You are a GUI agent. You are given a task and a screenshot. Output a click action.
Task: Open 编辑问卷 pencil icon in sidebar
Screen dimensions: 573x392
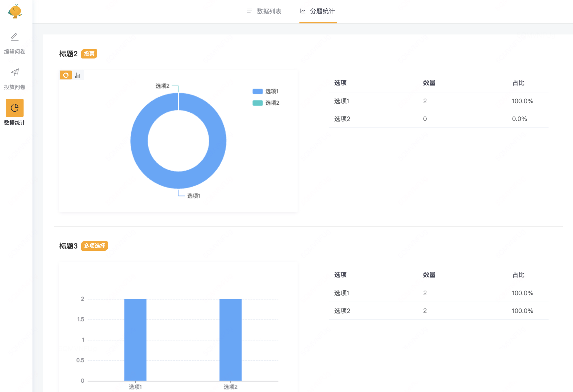(15, 37)
